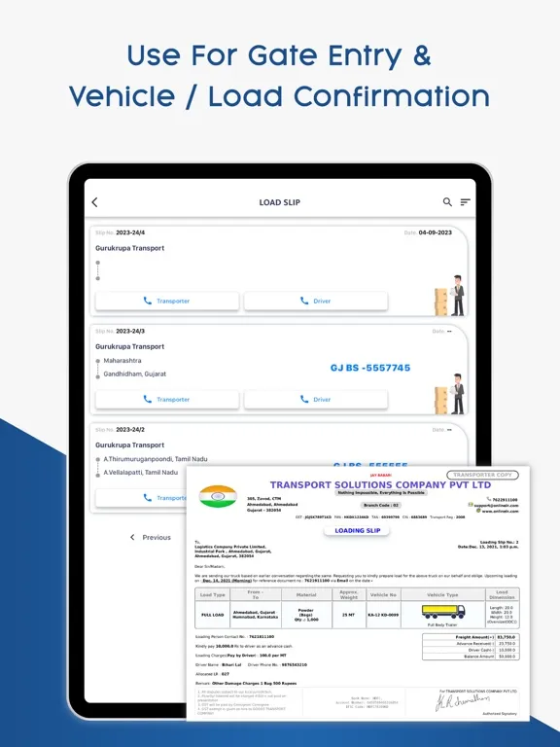Click A.Thirumuruganpoondi, Tamil Nadu location
Screen dimensions: 560x747
coord(156,459)
